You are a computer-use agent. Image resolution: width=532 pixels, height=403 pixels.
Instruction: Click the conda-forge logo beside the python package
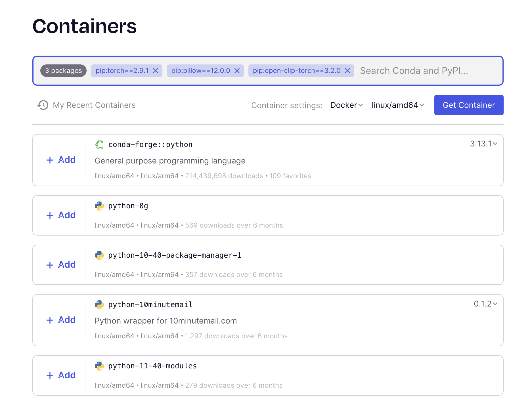(x=99, y=144)
